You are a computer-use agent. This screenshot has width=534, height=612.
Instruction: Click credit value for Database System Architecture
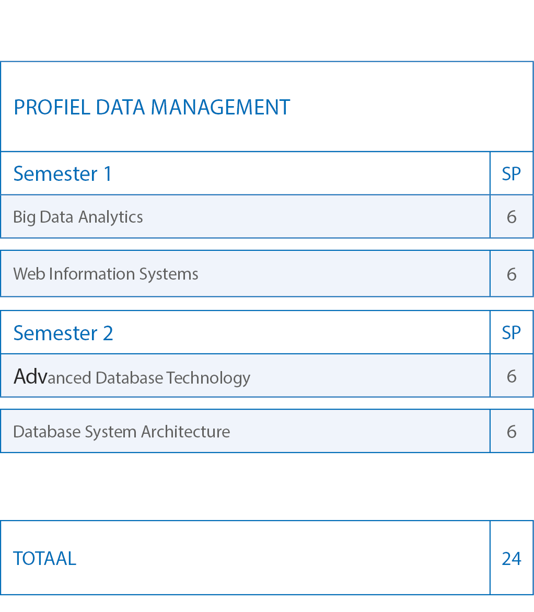512,432
